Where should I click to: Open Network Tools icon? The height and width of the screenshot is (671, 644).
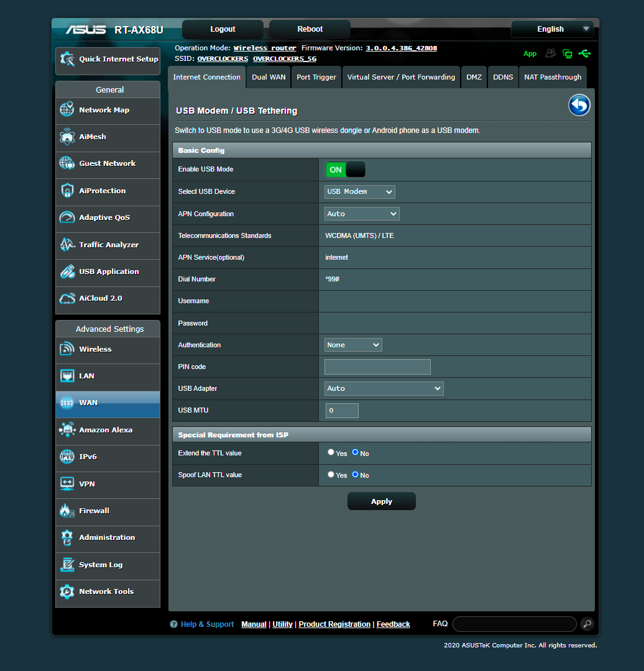(x=67, y=591)
